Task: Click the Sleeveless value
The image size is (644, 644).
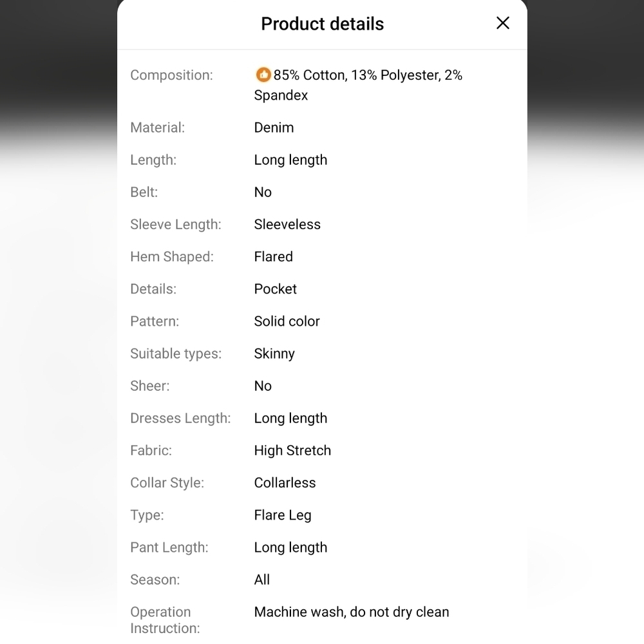Action: [x=287, y=224]
